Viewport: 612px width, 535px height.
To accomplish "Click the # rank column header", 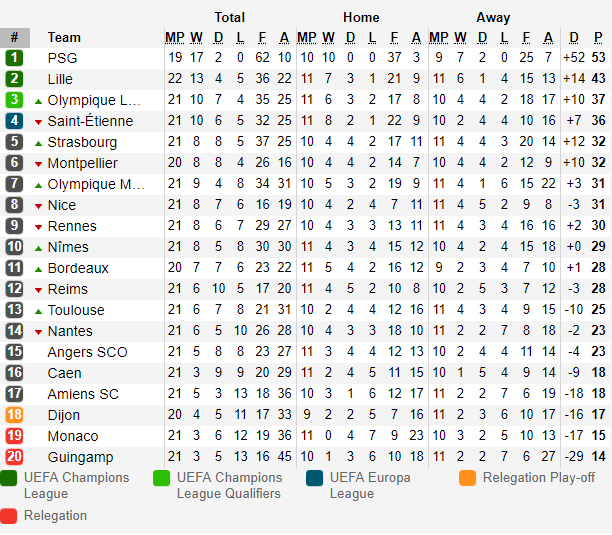I will coord(14,37).
